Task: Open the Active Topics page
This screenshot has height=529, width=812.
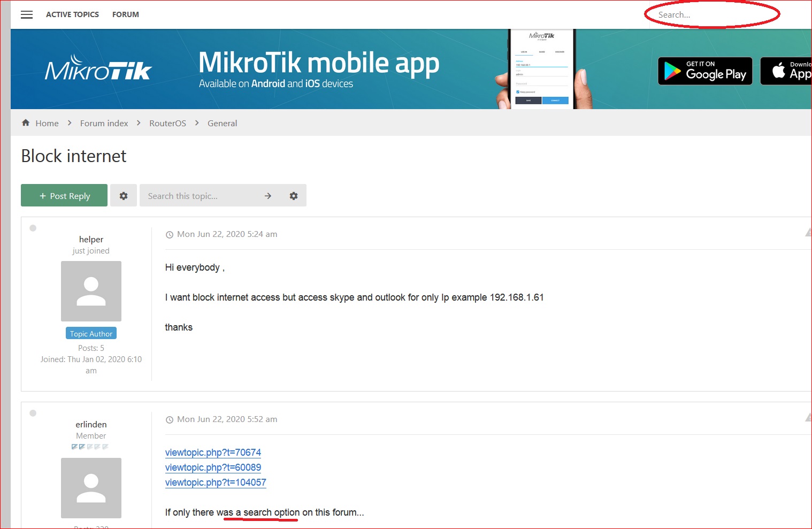Action: tap(72, 14)
